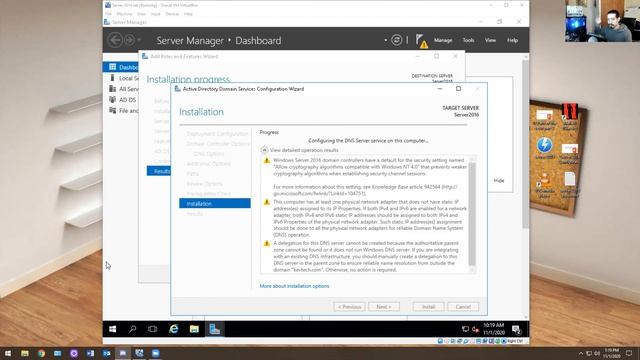
Task: Click the host Windows Start button
Action: click(8, 353)
